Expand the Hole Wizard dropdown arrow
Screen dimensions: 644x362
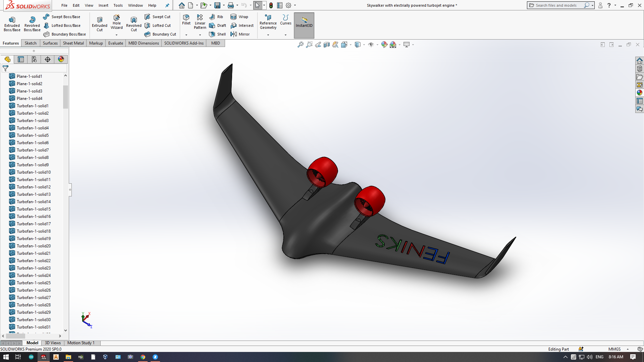tap(117, 35)
